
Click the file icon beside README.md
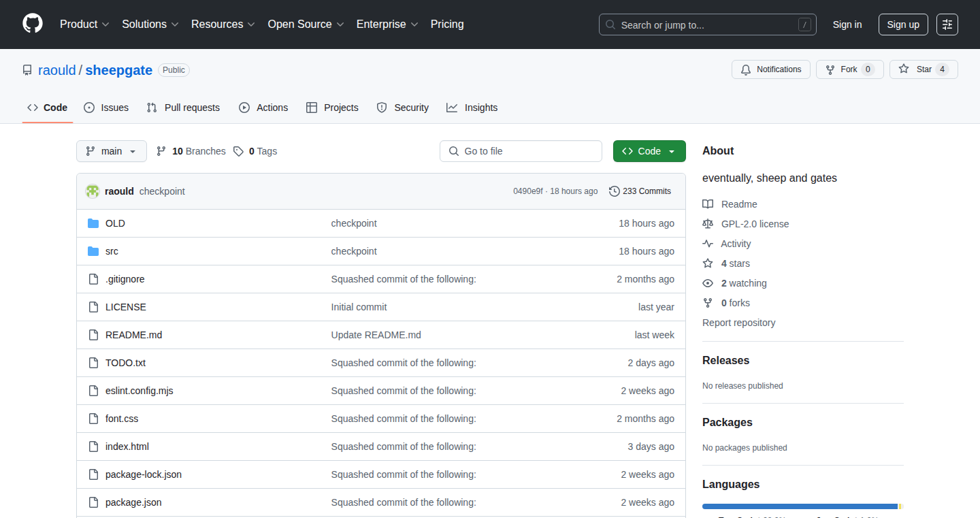[93, 335]
